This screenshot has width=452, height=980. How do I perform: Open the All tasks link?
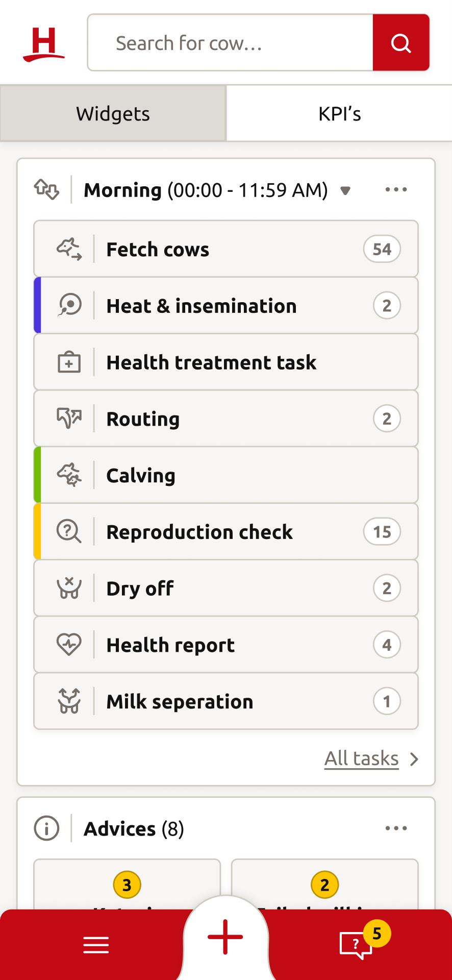pyautogui.click(x=361, y=758)
